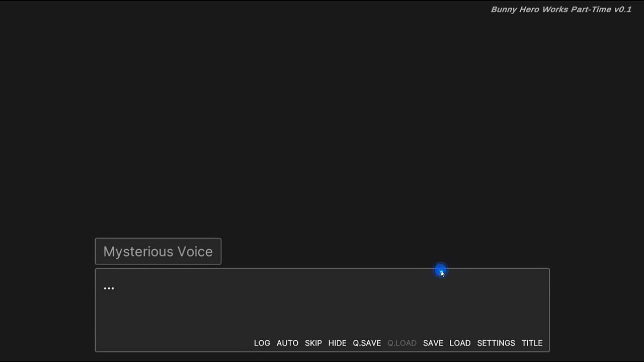Screen dimensions: 644x362
Task: Click the greyed-out Q.LOAD option
Action: pyautogui.click(x=402, y=343)
